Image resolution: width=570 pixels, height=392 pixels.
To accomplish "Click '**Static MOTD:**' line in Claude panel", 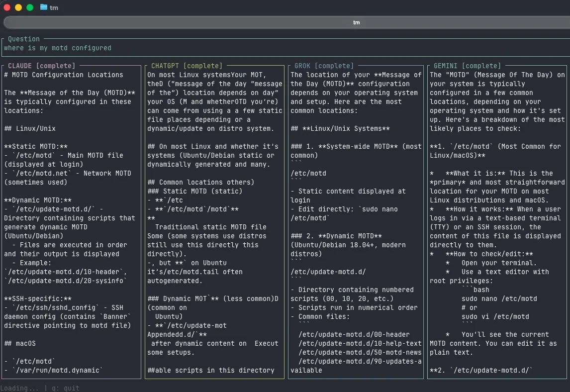I will (36, 147).
